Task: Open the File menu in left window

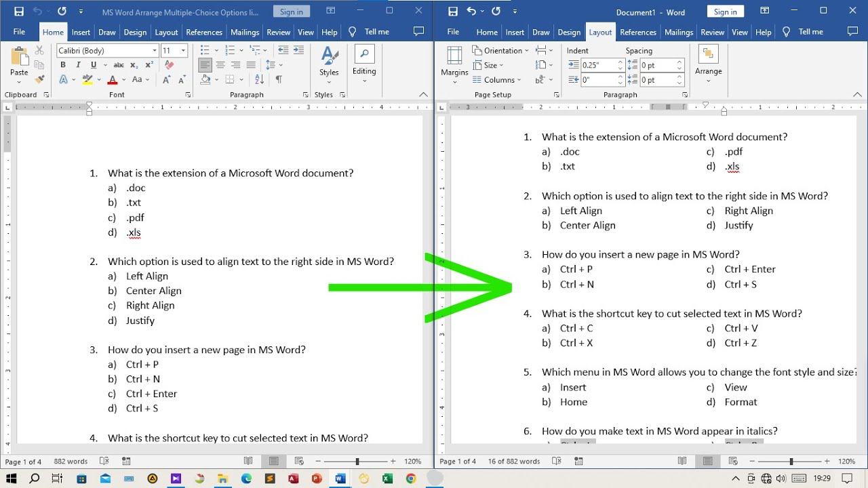Action: coord(19,32)
